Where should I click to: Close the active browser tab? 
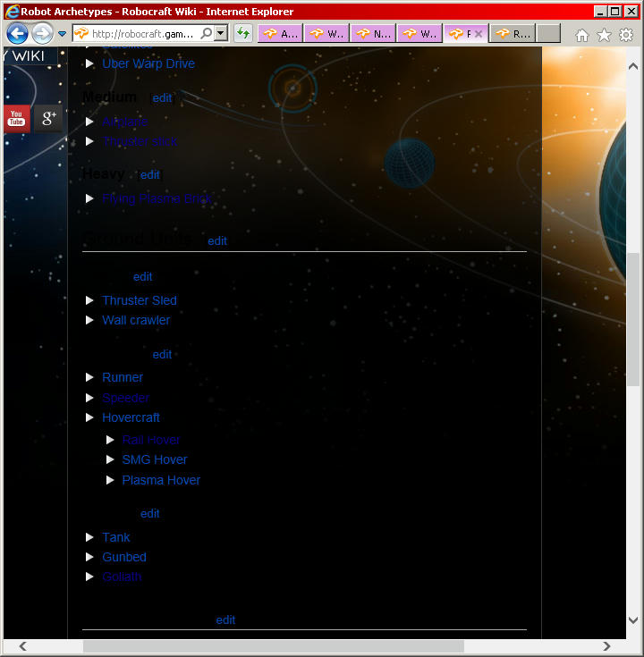479,34
